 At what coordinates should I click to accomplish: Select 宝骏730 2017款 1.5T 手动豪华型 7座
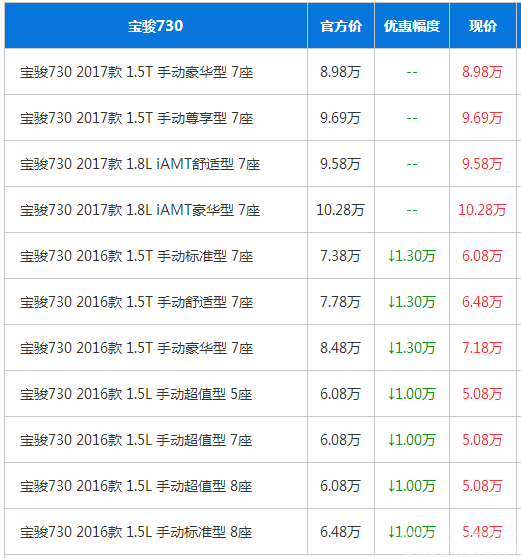136,72
